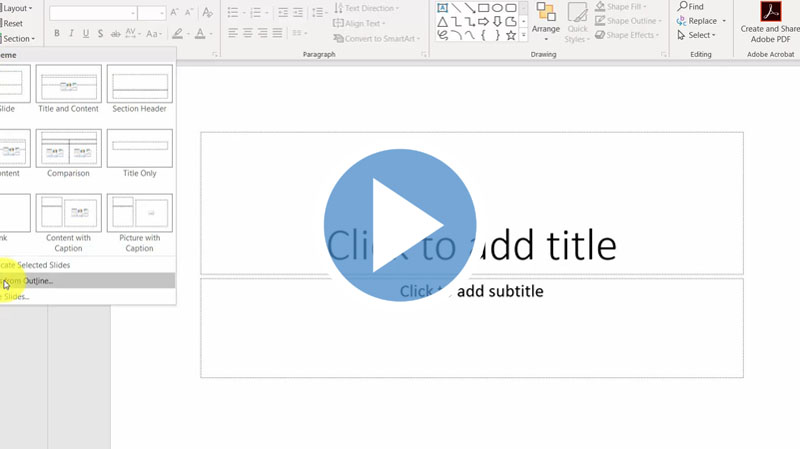Choose Slides from Outline menu entry

[28, 281]
